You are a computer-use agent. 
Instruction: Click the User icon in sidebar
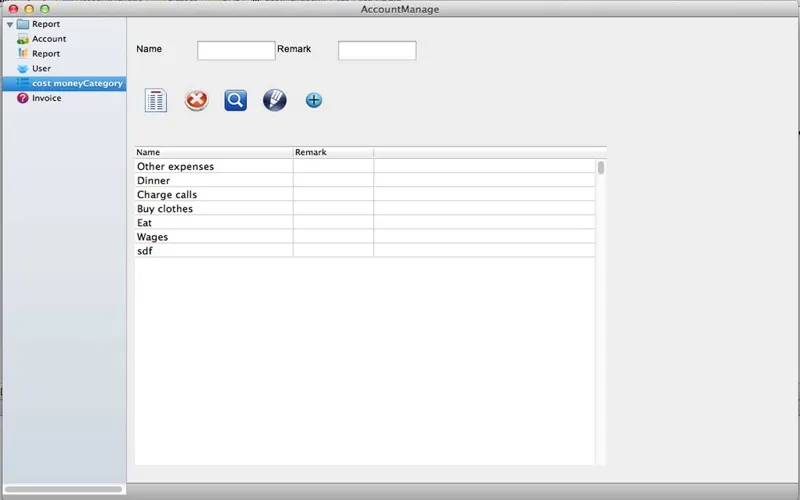tap(22, 68)
